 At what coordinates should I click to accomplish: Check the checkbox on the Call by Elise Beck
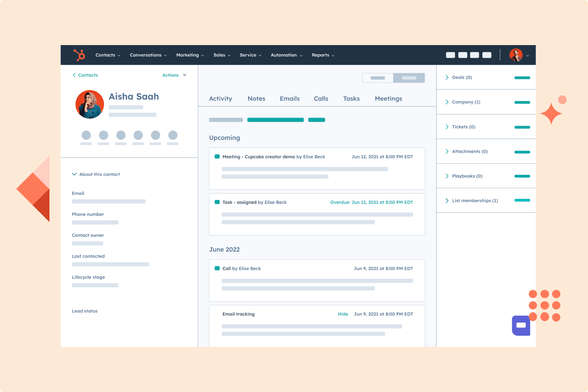click(217, 268)
